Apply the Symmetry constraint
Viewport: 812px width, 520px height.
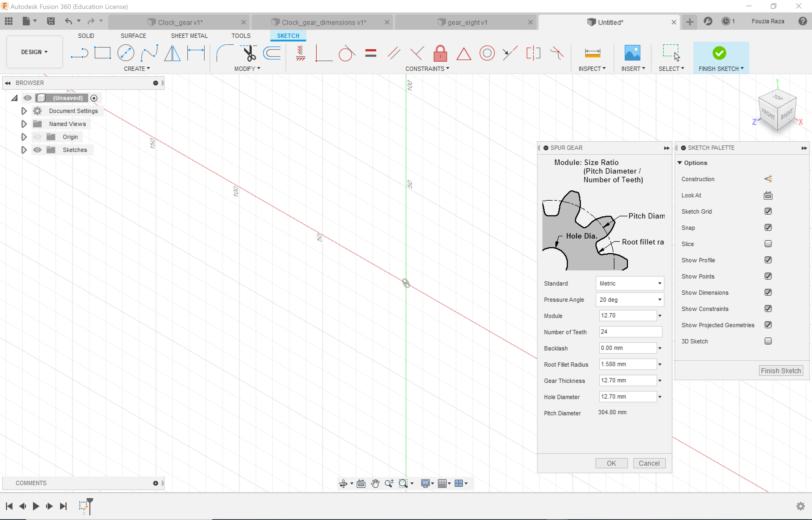pos(533,53)
